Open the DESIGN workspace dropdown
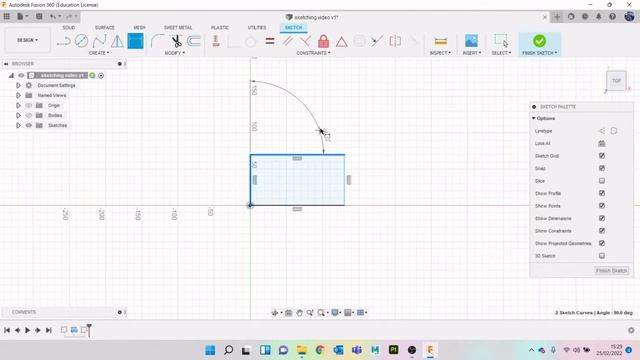Viewport: 640px width, 360px height. point(27,40)
